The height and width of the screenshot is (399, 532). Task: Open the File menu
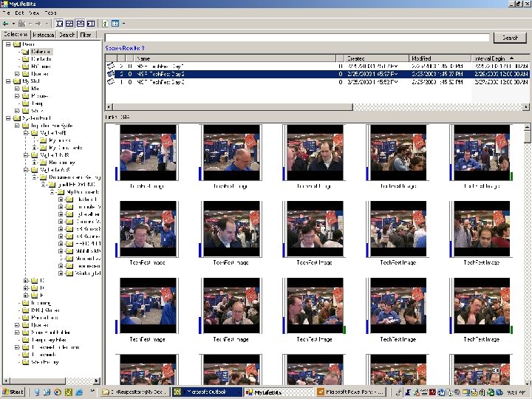(x=6, y=13)
